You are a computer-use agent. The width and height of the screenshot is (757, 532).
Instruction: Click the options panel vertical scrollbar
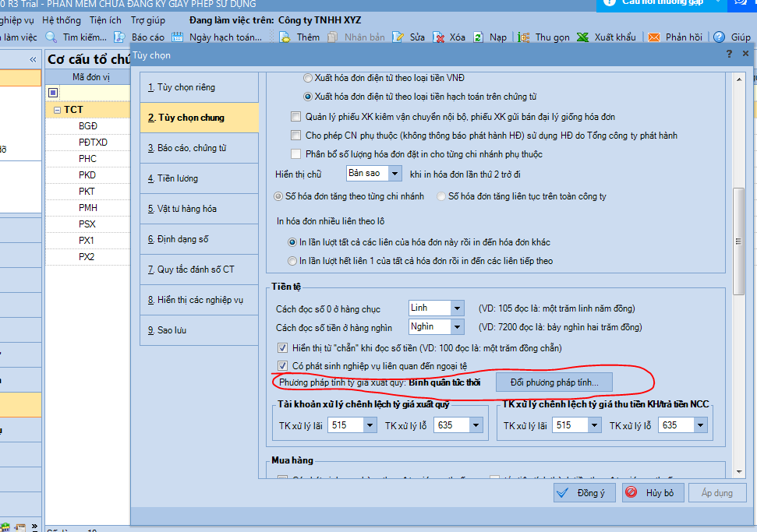coord(737,234)
